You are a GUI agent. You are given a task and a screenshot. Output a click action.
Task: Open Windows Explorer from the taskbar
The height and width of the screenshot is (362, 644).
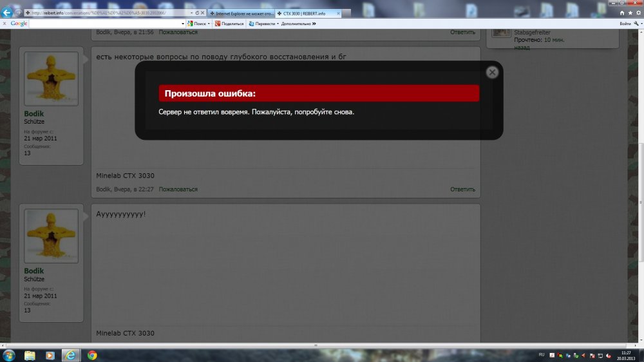point(30,355)
